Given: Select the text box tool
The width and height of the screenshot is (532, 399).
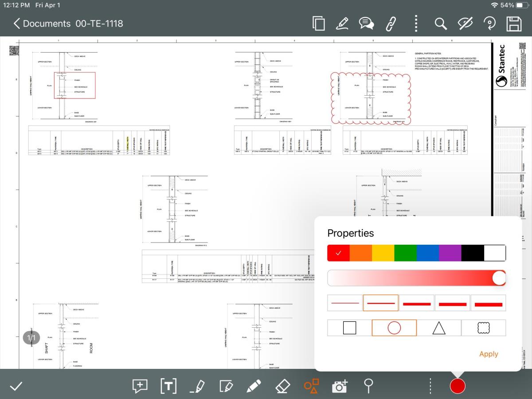Looking at the screenshot, I should pyautogui.click(x=168, y=386).
